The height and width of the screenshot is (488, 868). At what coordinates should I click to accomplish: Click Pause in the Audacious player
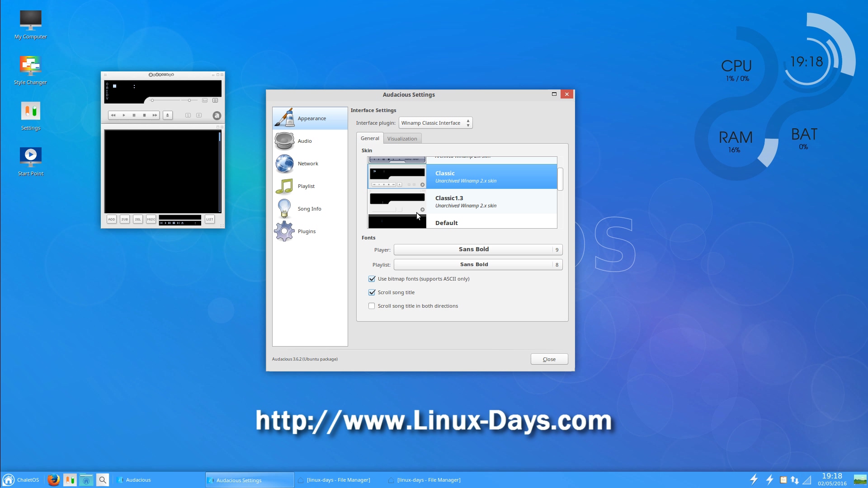point(134,115)
